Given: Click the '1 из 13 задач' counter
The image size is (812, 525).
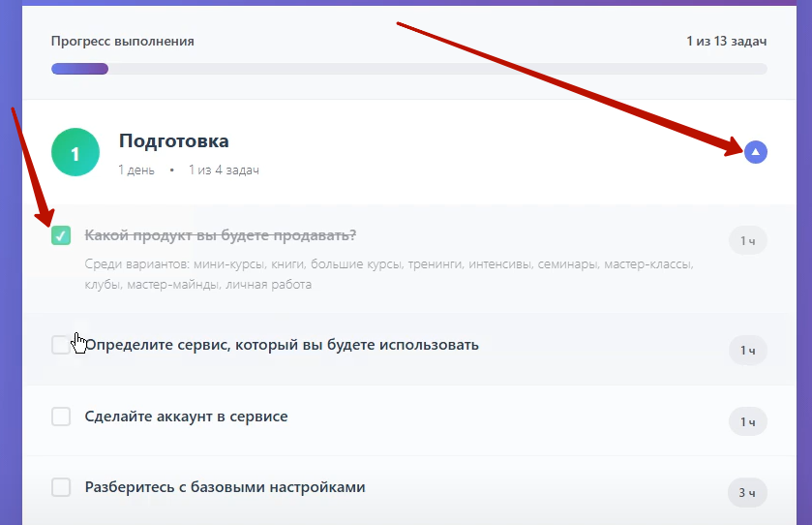Looking at the screenshot, I should click(727, 41).
